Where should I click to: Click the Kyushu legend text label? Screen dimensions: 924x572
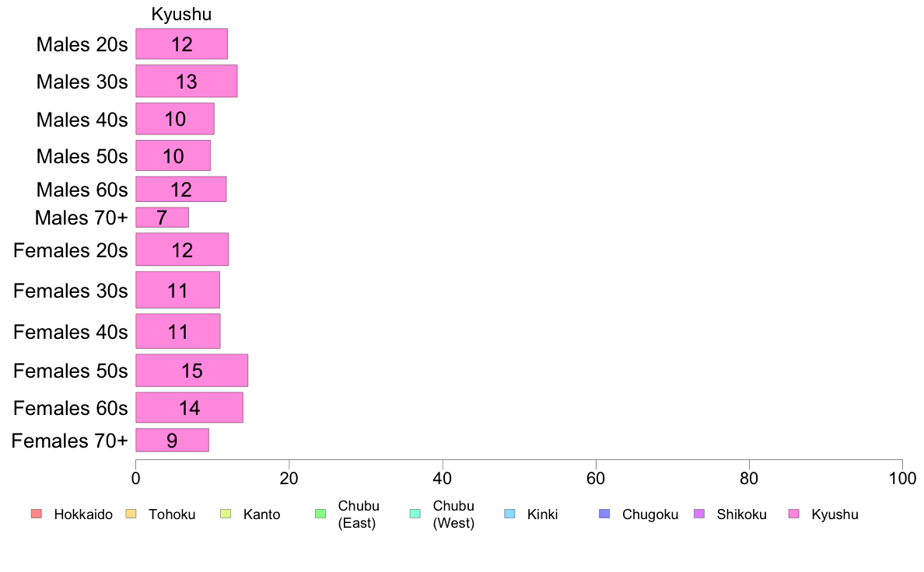click(x=835, y=514)
